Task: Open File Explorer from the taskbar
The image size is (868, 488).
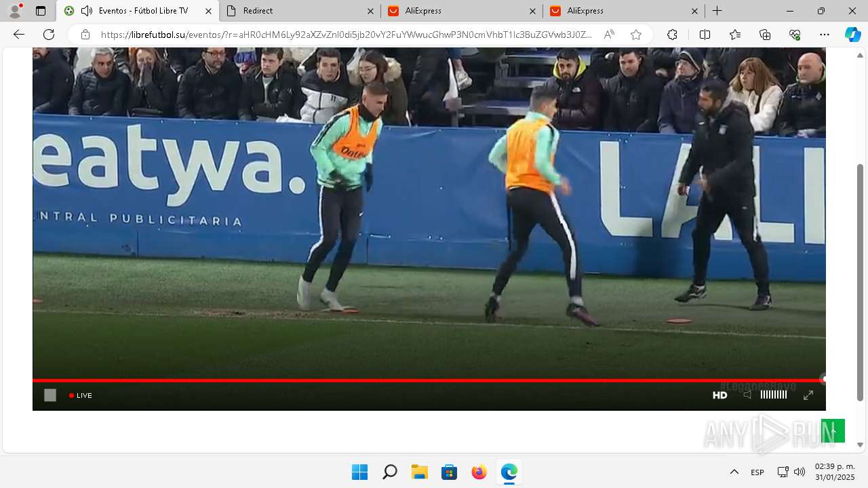Action: [419, 472]
